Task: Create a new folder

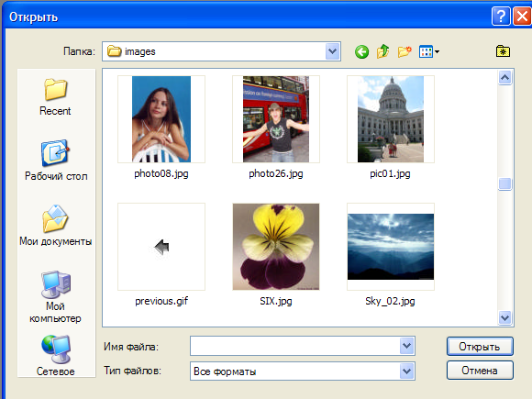Action: tap(405, 51)
